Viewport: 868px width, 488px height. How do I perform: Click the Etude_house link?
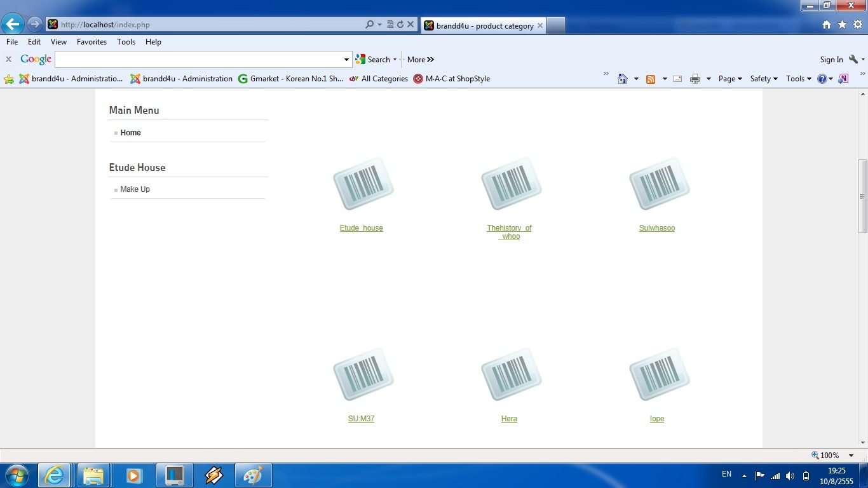point(362,228)
